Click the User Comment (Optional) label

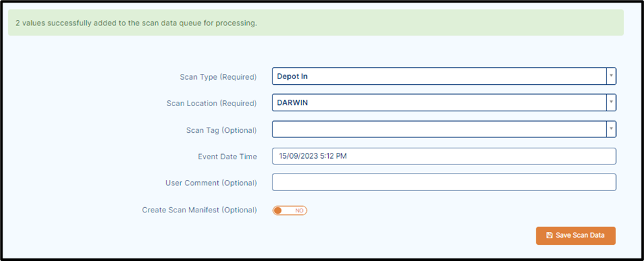click(x=211, y=183)
